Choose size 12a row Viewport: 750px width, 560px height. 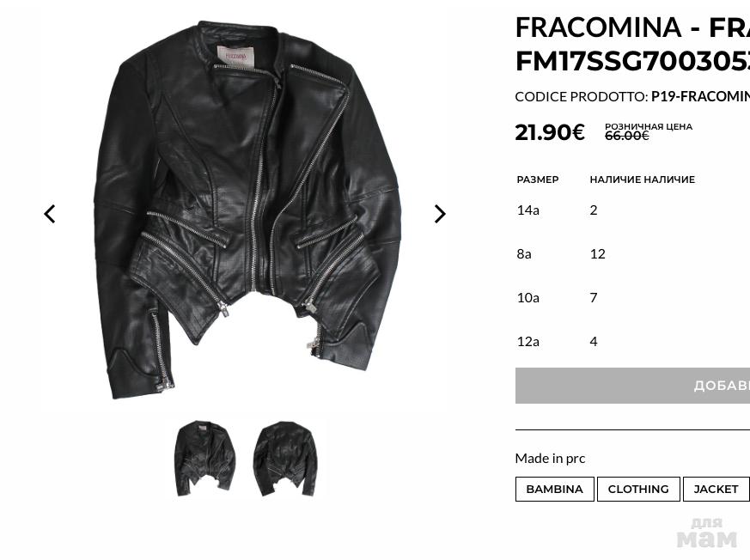[x=527, y=341]
